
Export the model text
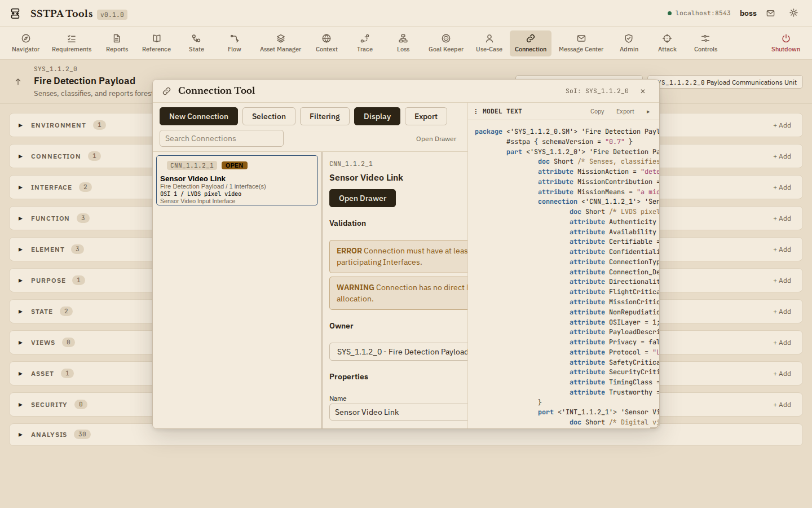[x=625, y=112]
